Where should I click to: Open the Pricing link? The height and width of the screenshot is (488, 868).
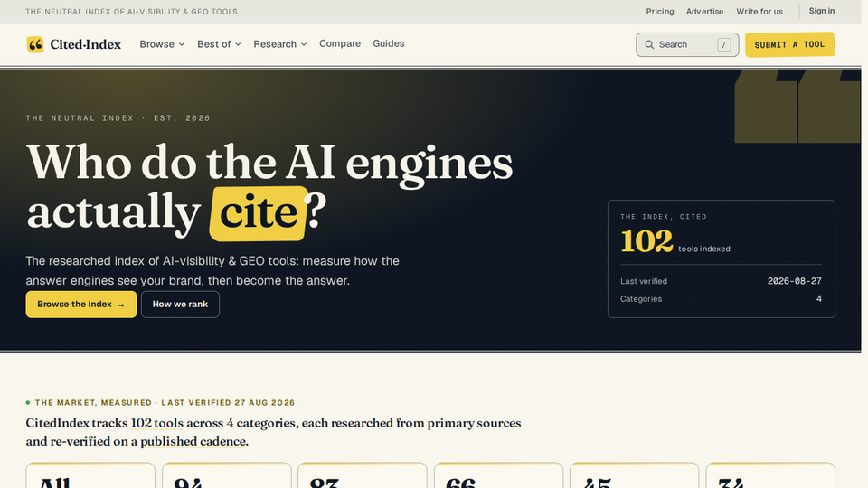660,12
